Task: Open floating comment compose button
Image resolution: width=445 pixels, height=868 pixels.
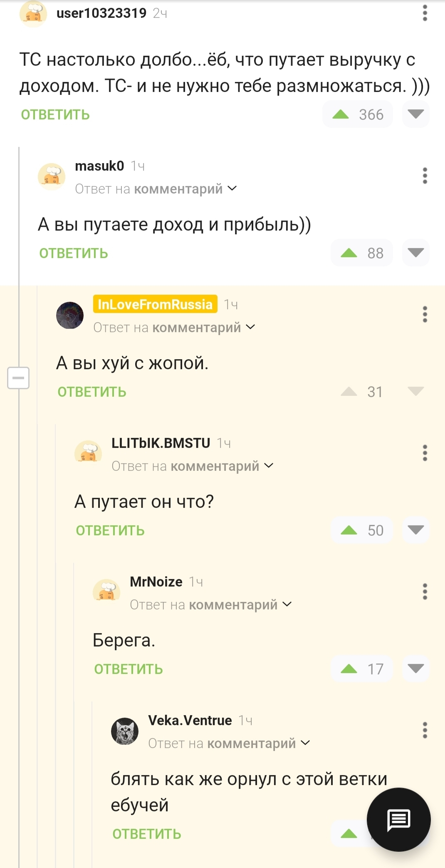Action: click(x=398, y=819)
